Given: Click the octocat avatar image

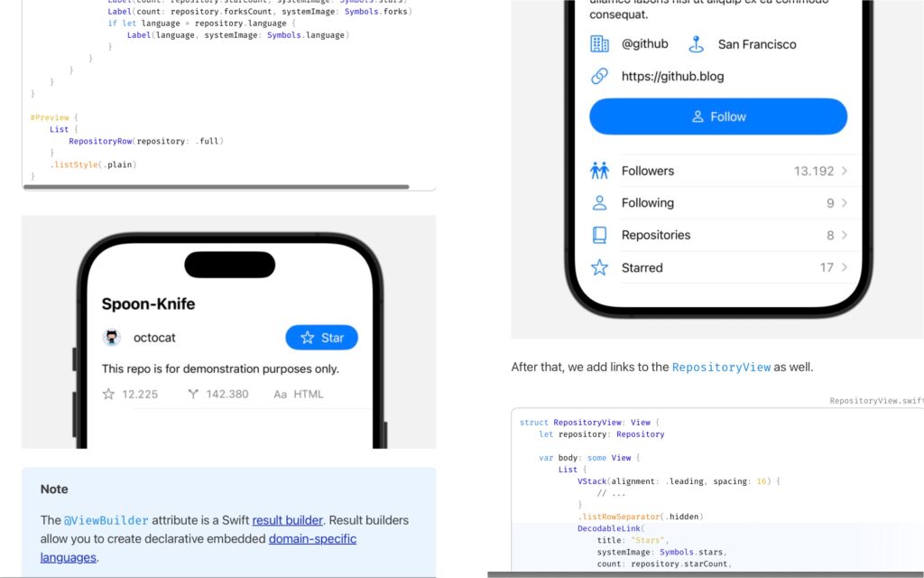Looking at the screenshot, I should [111, 338].
